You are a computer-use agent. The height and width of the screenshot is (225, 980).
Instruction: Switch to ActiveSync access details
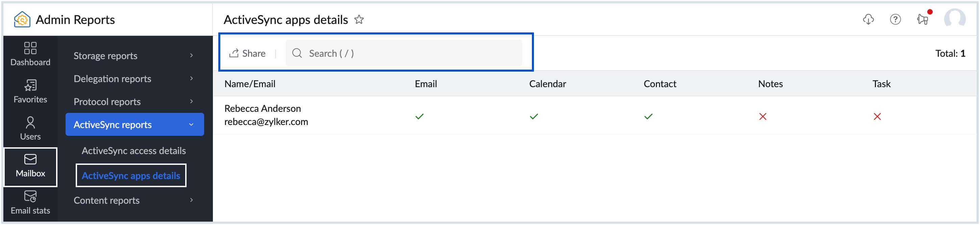[x=133, y=151]
